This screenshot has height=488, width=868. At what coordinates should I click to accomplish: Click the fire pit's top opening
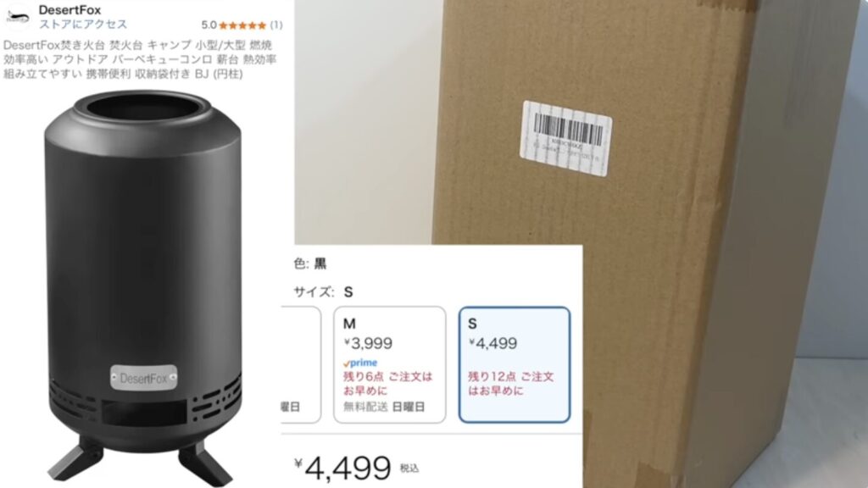pyautogui.click(x=143, y=109)
